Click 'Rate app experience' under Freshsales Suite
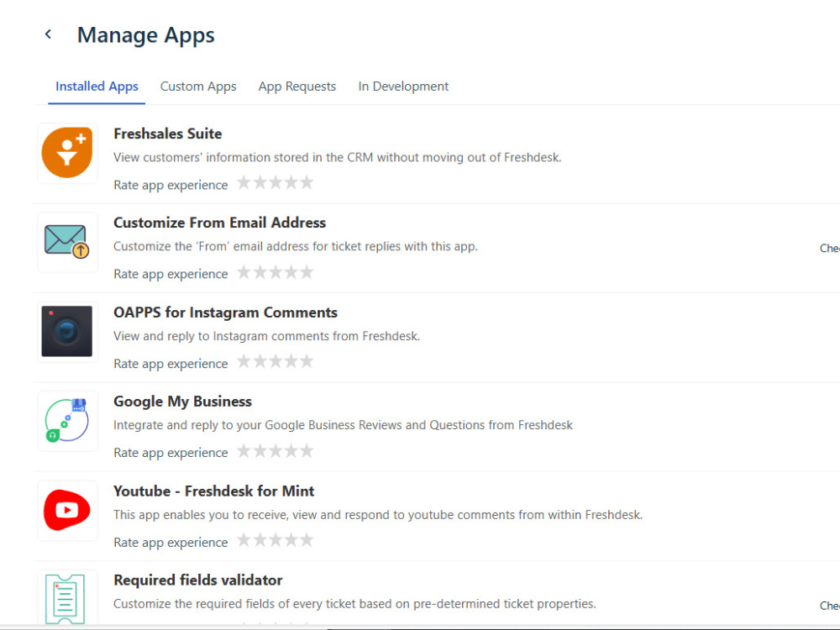840x630 pixels. click(171, 186)
